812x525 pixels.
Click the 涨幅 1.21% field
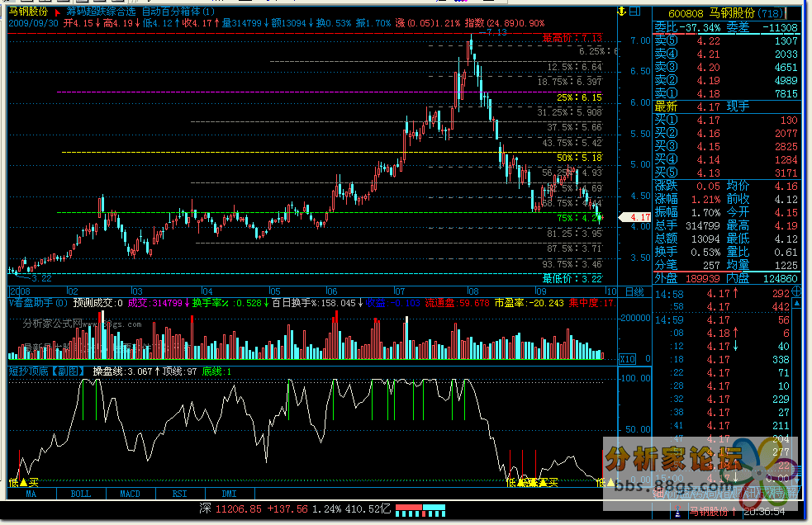687,199
